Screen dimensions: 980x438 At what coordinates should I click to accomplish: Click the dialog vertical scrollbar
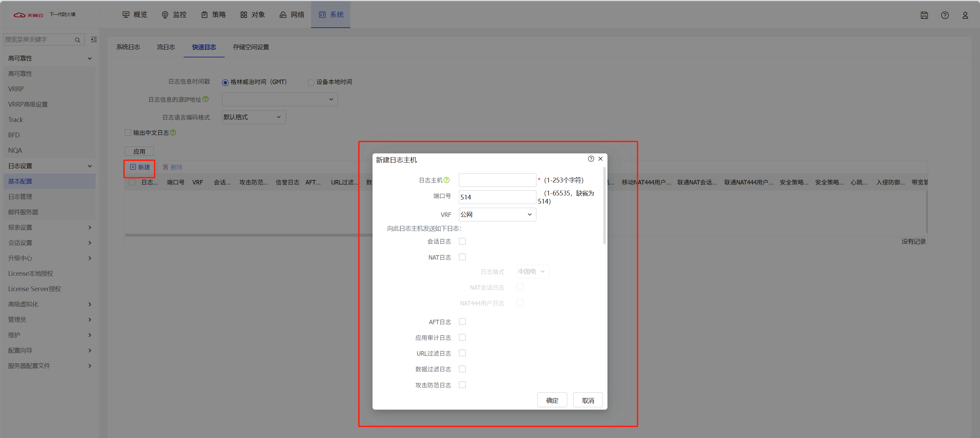(x=604, y=205)
